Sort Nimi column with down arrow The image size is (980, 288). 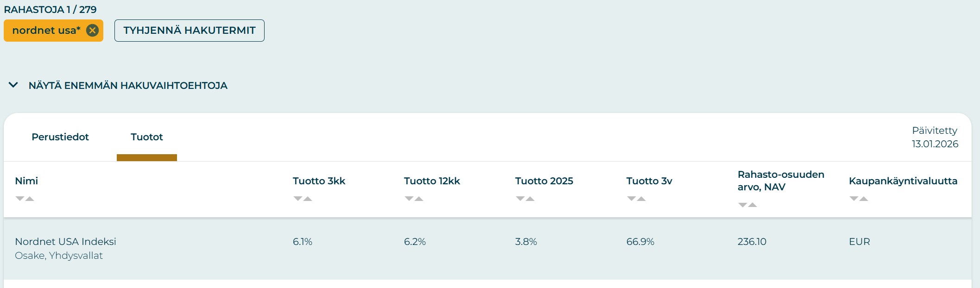tap(19, 199)
